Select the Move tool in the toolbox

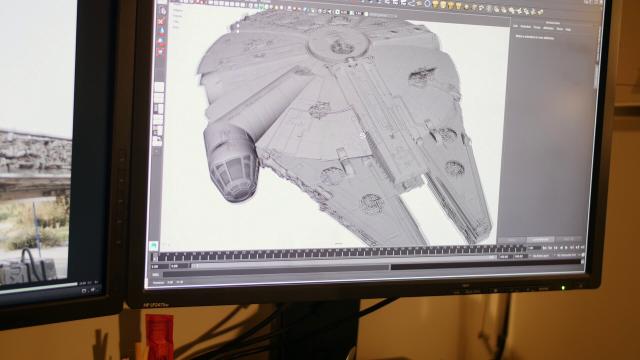pyautogui.click(x=162, y=31)
